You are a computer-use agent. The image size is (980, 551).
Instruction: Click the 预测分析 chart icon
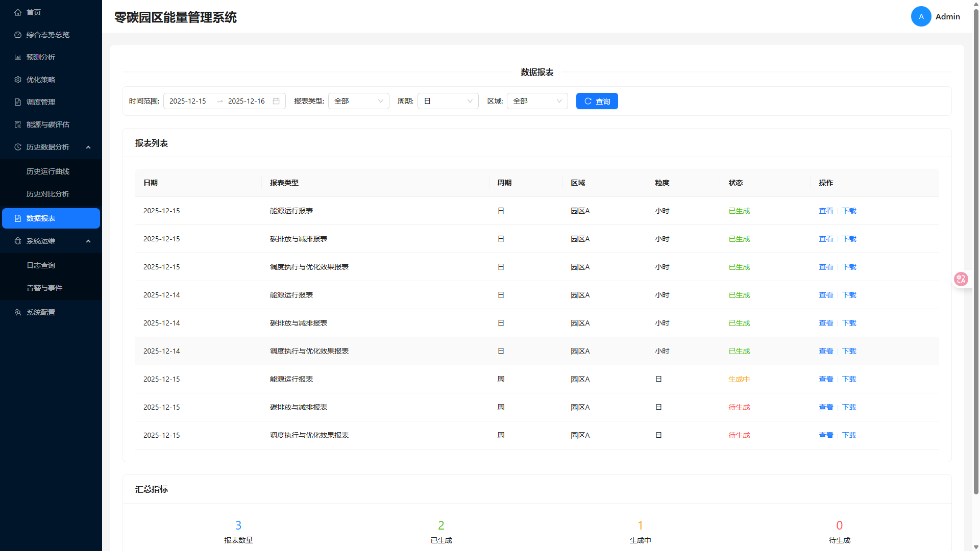17,57
